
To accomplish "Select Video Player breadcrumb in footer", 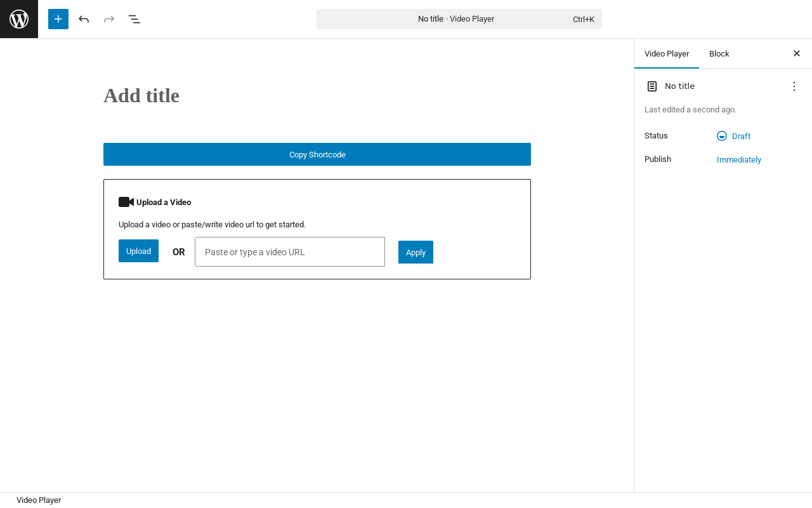I will tap(39, 500).
